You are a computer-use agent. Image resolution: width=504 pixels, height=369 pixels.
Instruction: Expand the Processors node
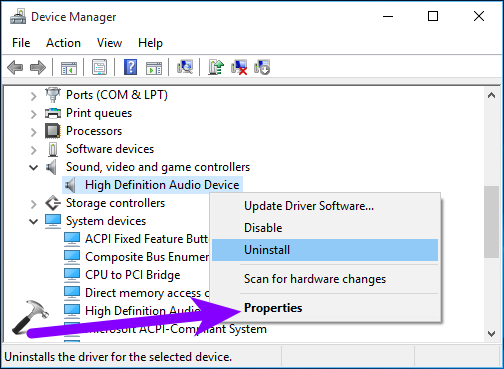[x=33, y=132]
